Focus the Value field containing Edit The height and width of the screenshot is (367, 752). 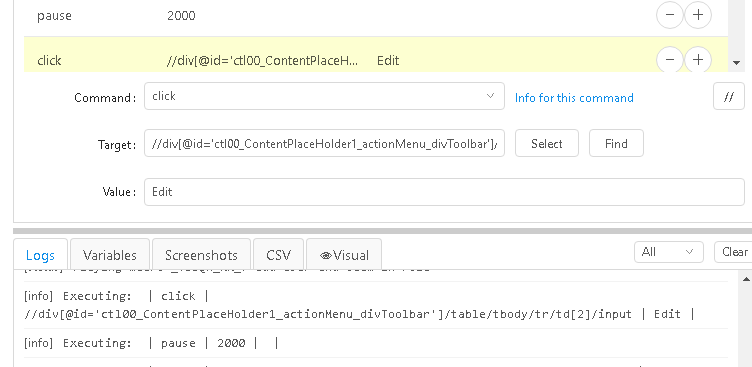click(x=444, y=192)
